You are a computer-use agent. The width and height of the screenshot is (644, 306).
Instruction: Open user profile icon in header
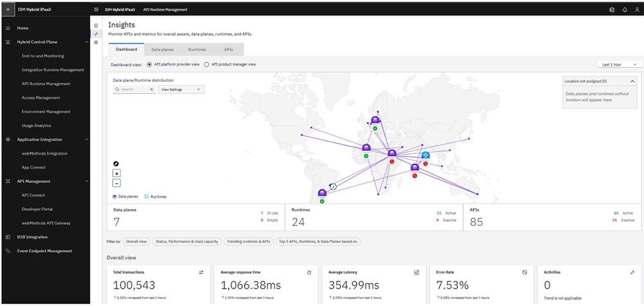pos(636,10)
